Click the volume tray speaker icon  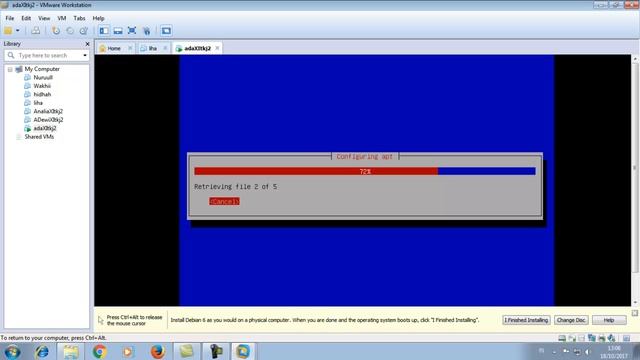click(588, 351)
